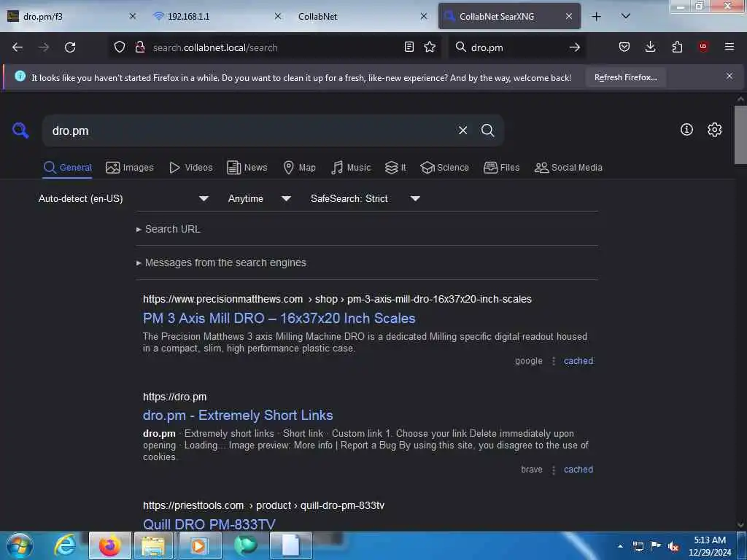The width and height of the screenshot is (747, 560).
Task: Open Quill DRO PM-833TV result link
Action: (x=209, y=524)
